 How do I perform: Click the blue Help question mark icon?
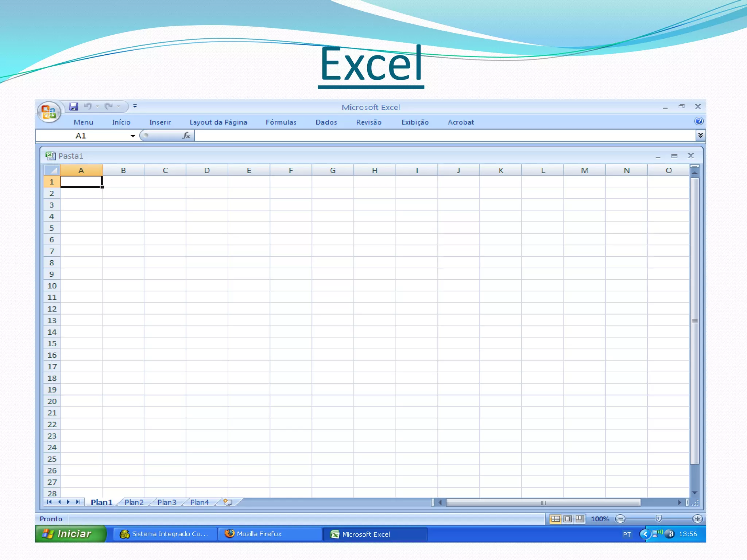tap(698, 121)
